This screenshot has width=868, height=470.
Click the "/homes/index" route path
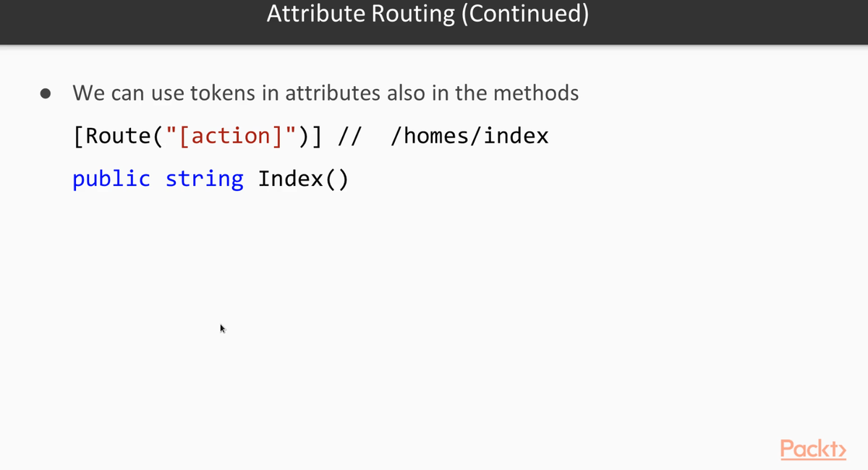click(x=469, y=136)
